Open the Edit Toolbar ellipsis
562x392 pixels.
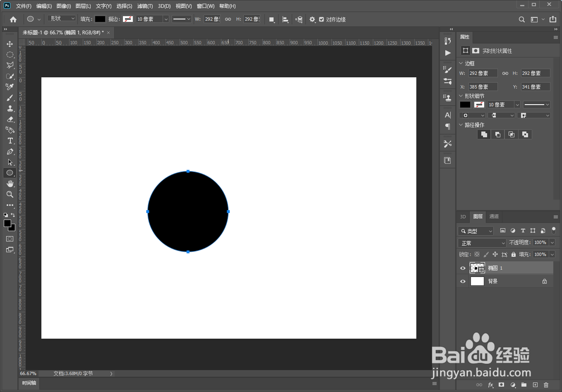tap(10, 205)
